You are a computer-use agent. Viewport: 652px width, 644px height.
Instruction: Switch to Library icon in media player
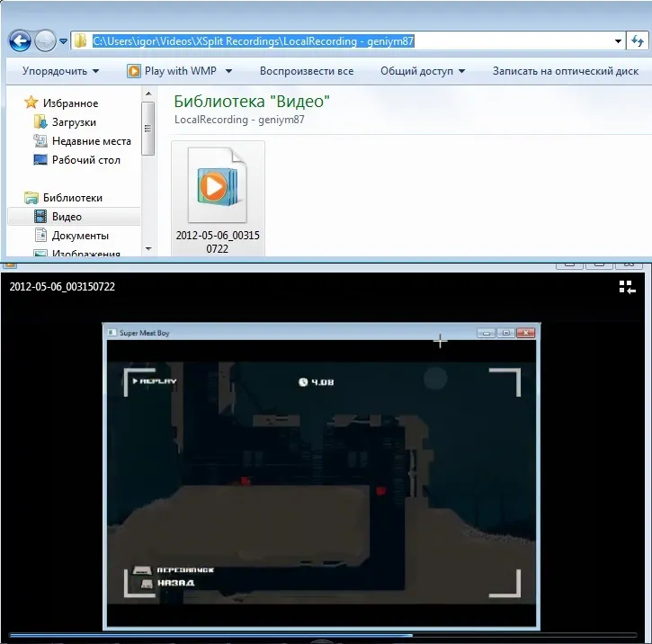[627, 287]
